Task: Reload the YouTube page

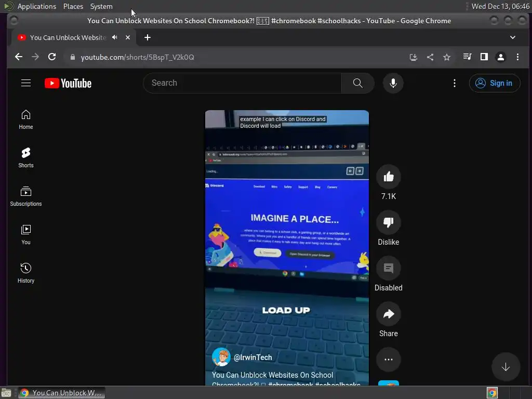Action: point(52,57)
